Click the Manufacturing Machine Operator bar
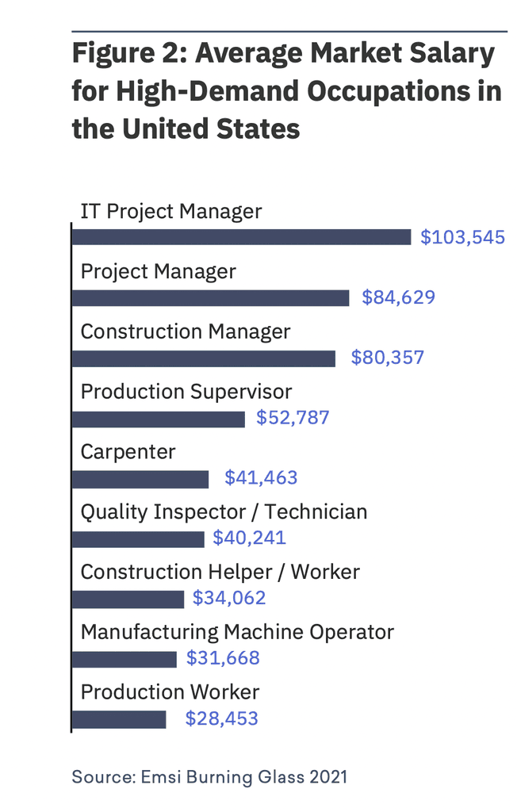Screen dimensions: 517x812 coord(124,659)
